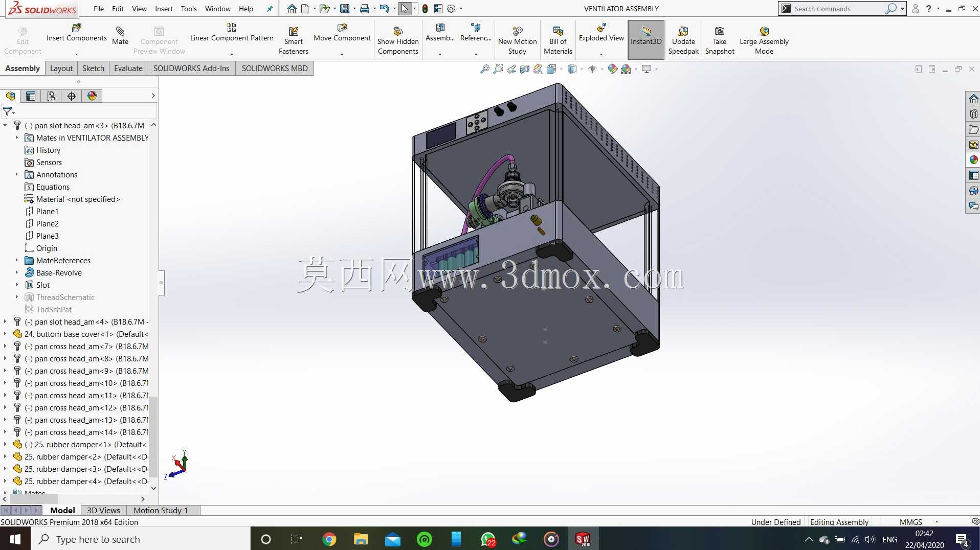Viewport: 980px width, 550px height.
Task: Open the Tools menu
Action: [x=189, y=9]
